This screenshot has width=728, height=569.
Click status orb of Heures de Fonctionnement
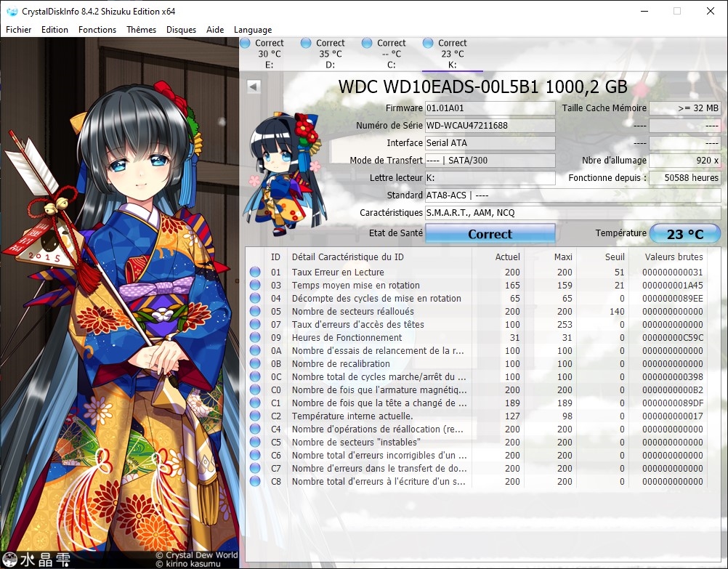[x=255, y=338]
